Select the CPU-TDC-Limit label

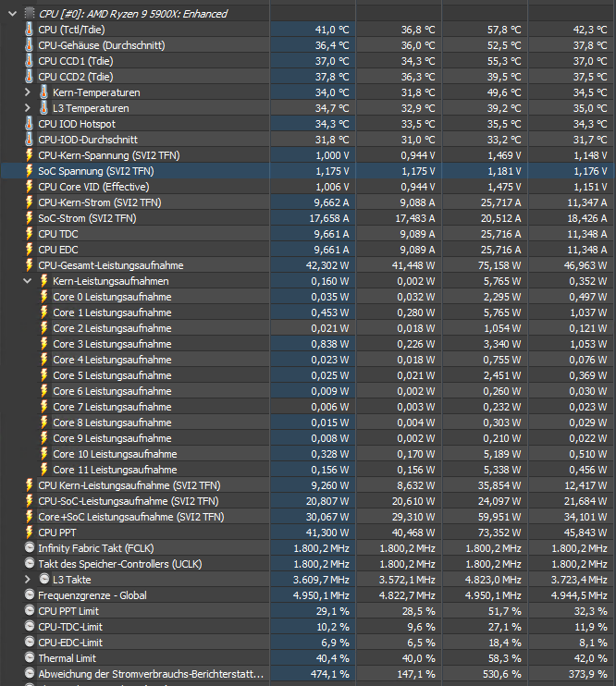(x=70, y=627)
